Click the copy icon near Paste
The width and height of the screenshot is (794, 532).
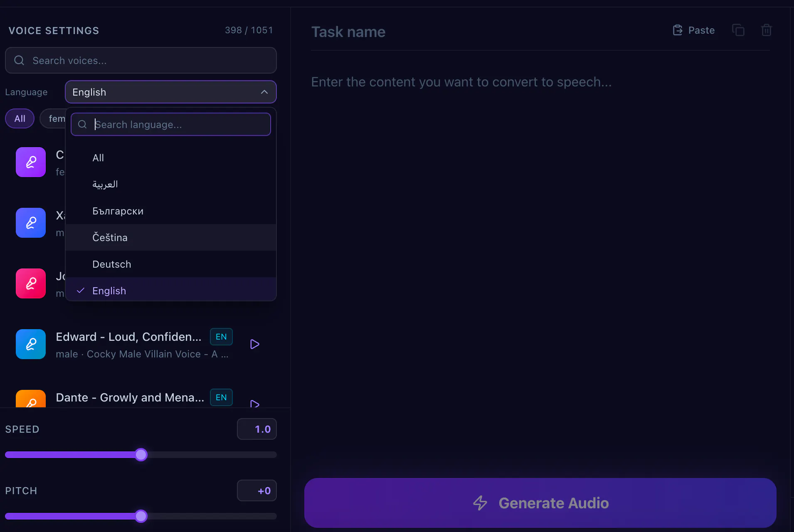(x=738, y=30)
